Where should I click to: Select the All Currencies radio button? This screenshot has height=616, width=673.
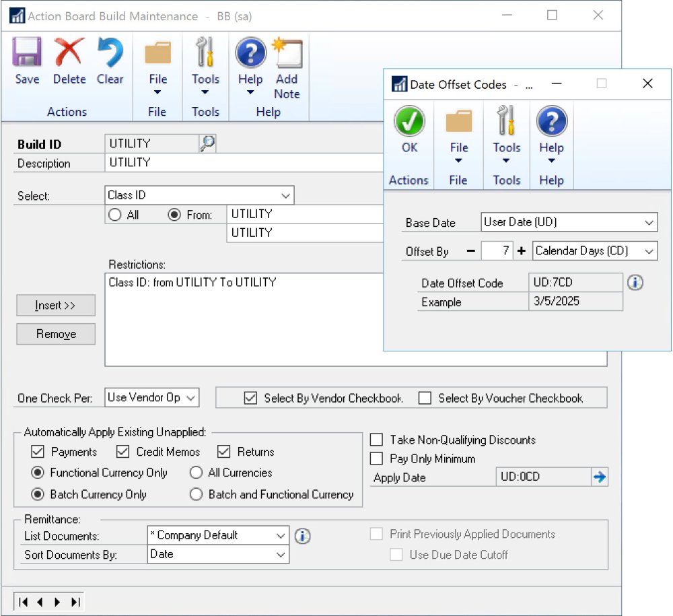(x=196, y=473)
